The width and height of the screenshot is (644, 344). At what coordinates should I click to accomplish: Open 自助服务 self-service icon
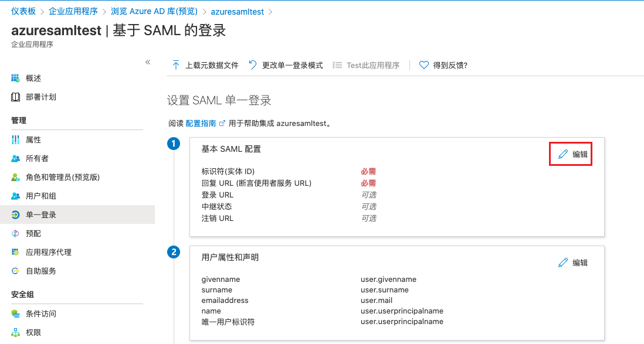tap(15, 271)
